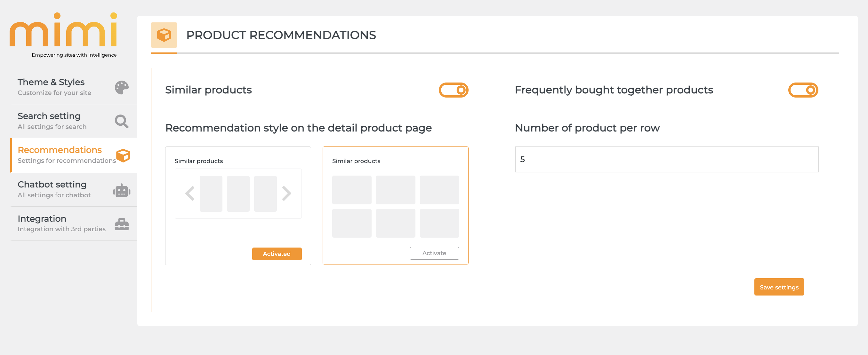Image resolution: width=868 pixels, height=355 pixels.
Task: Click the orange Activated button
Action: pyautogui.click(x=277, y=254)
